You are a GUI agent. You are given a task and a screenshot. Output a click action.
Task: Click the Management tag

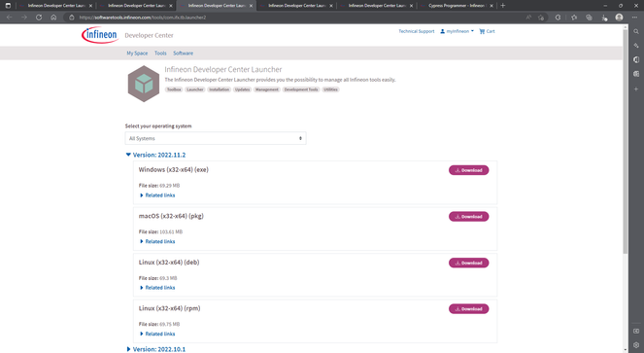(266, 89)
